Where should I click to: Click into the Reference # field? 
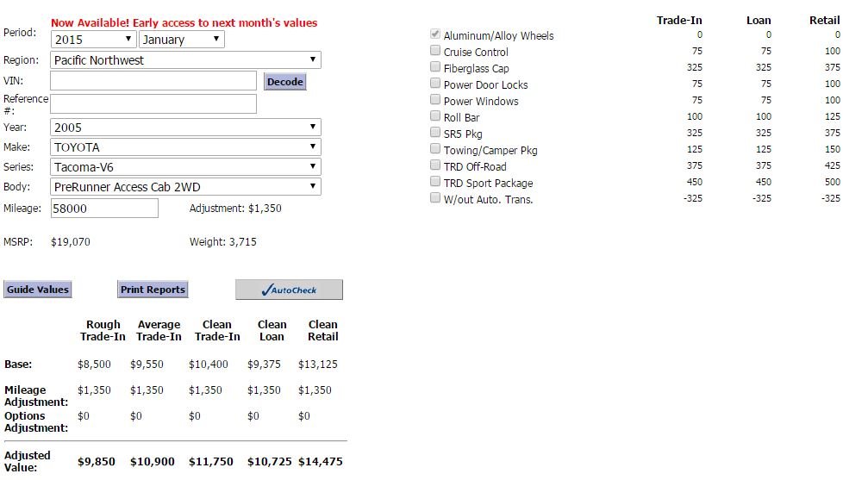(153, 103)
